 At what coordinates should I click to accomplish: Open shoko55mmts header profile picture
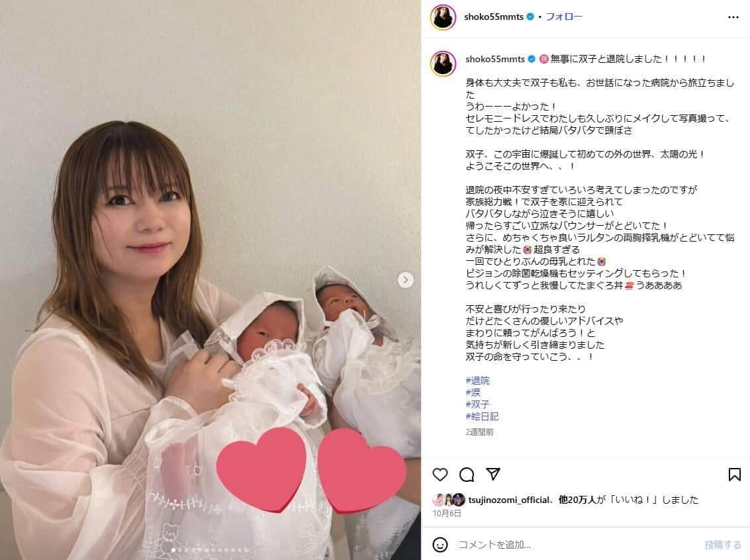443,17
